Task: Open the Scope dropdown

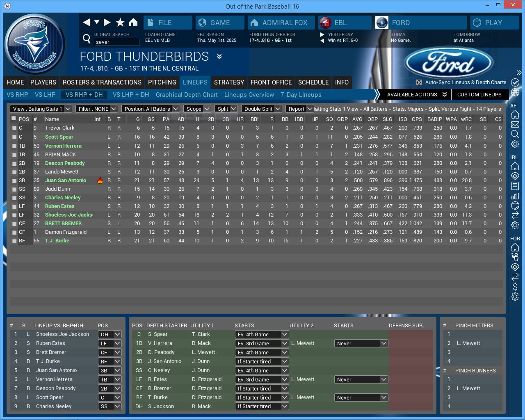Action: (197, 109)
